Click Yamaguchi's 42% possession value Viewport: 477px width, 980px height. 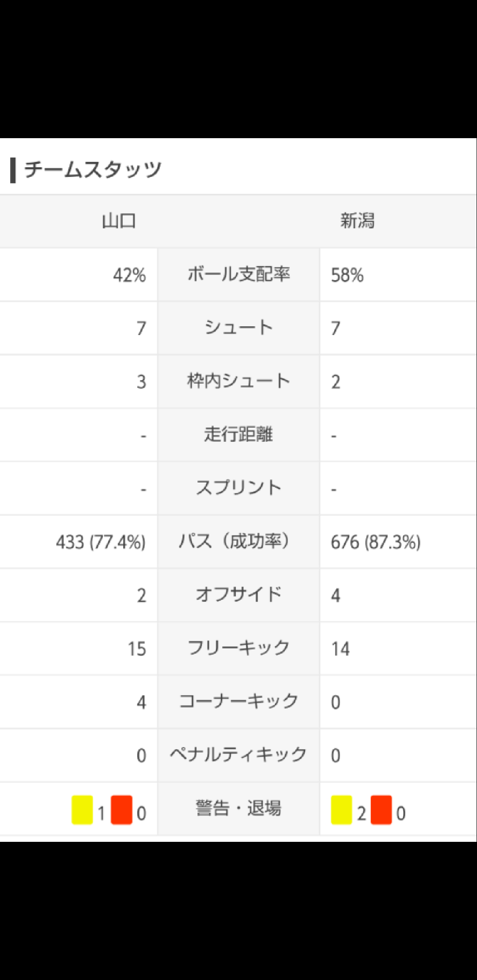click(129, 275)
